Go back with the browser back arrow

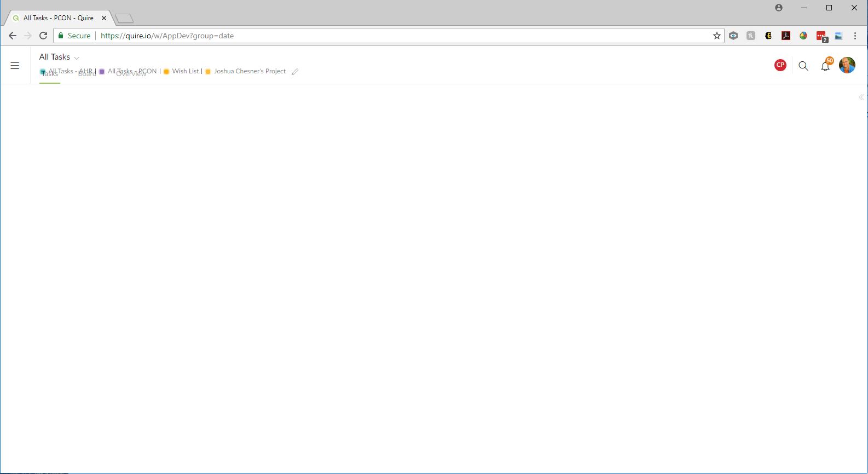click(12, 36)
